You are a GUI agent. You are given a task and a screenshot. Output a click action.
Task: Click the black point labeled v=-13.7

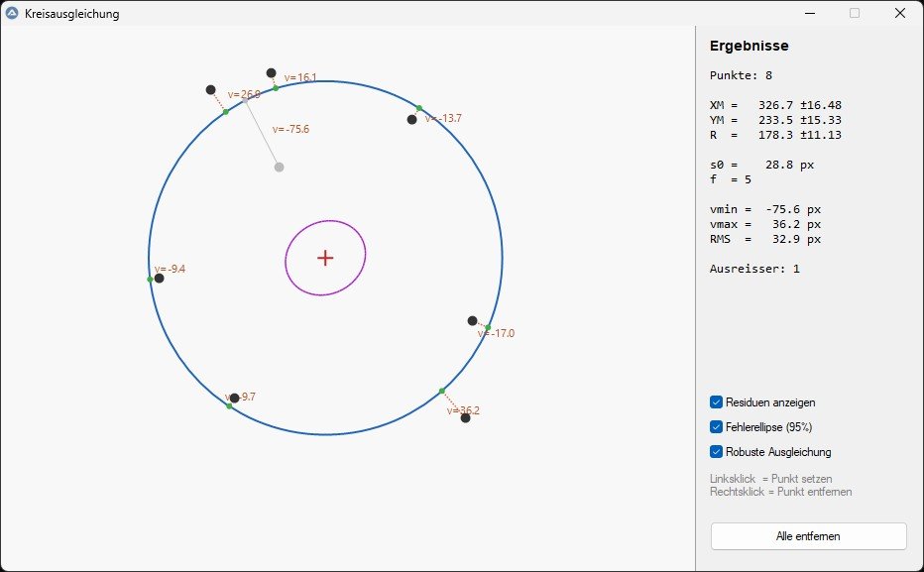click(411, 120)
